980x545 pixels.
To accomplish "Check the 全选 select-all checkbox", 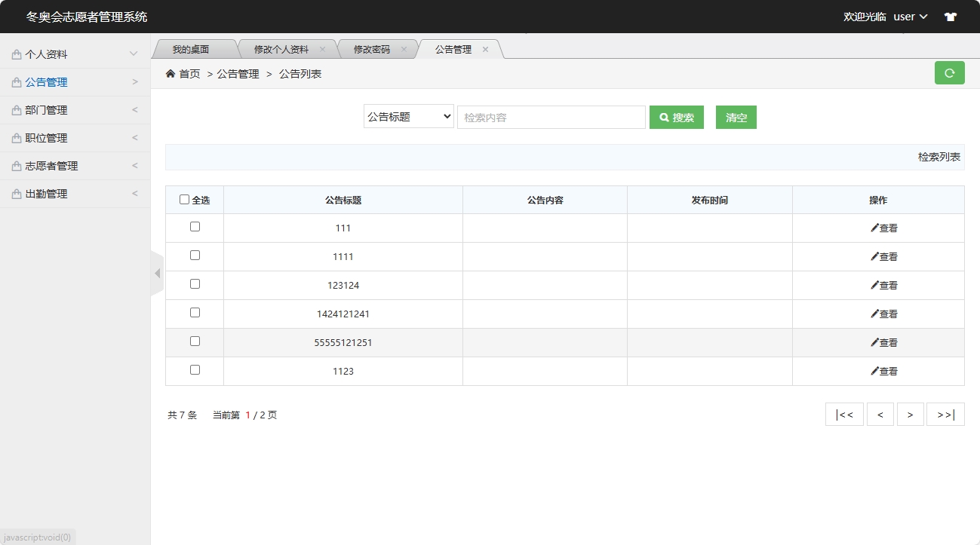I will 184,199.
